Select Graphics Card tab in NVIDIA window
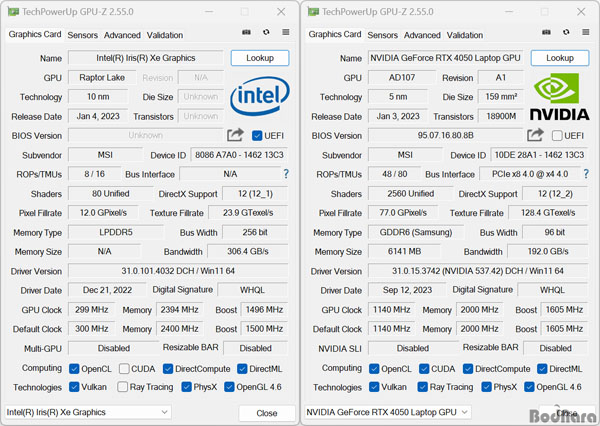Viewport: 600px width, 426px height. (x=335, y=34)
